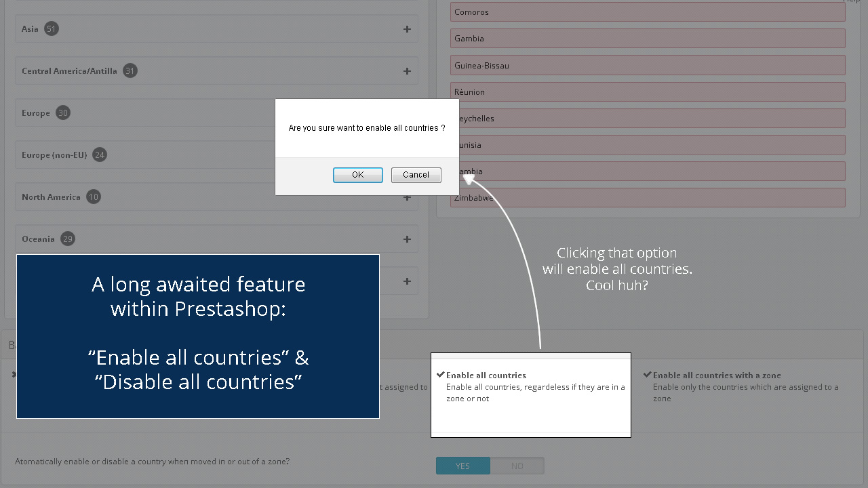Expand the North America zone plus icon
This screenshot has height=488, width=868.
407,197
